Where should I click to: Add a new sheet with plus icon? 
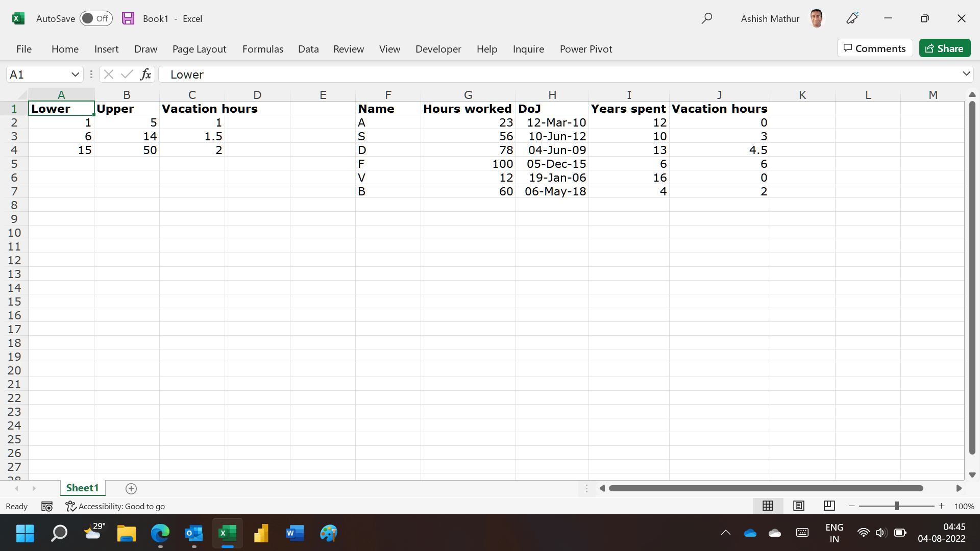click(x=131, y=489)
